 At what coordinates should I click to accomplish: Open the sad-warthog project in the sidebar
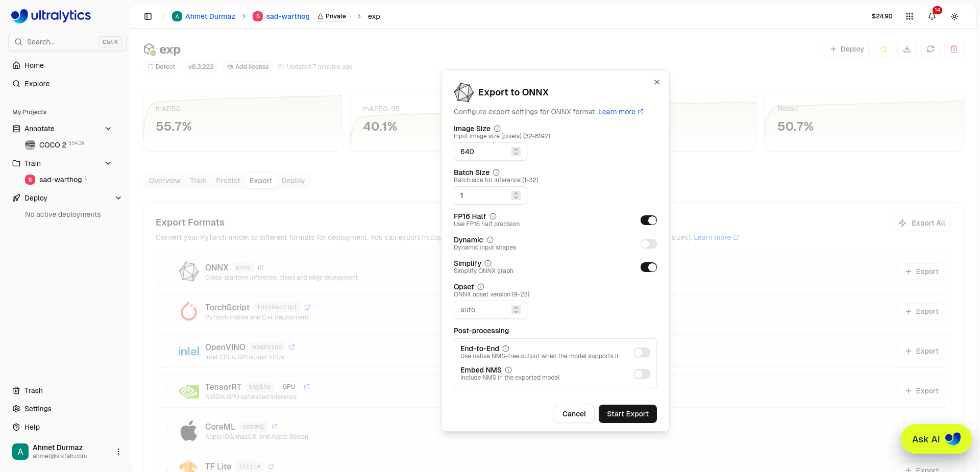(60, 180)
